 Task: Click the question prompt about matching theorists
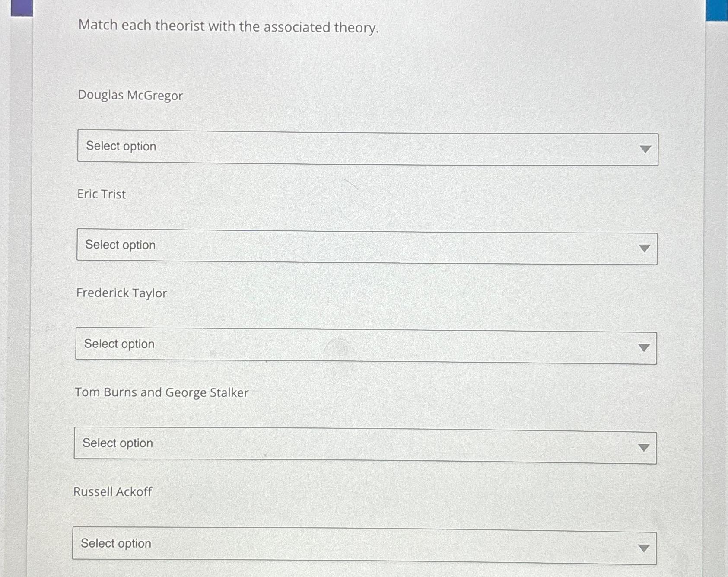click(x=228, y=27)
